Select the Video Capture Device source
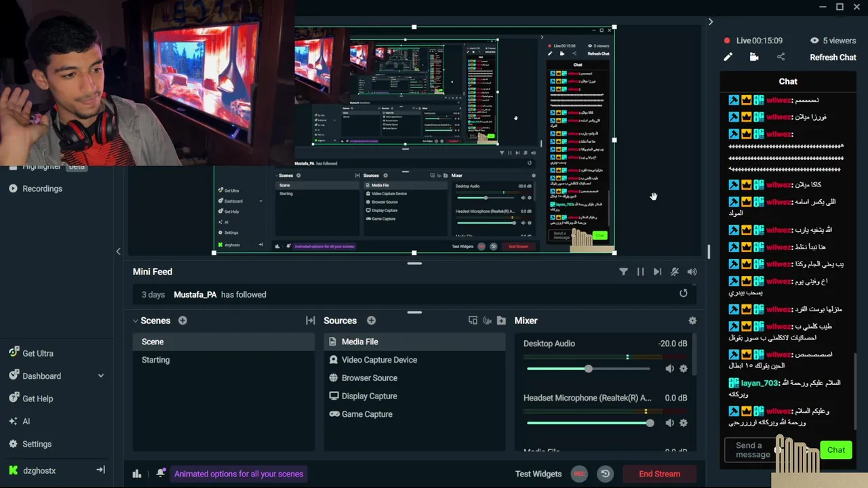Screen dimensions: 868x488 [414, 360]
